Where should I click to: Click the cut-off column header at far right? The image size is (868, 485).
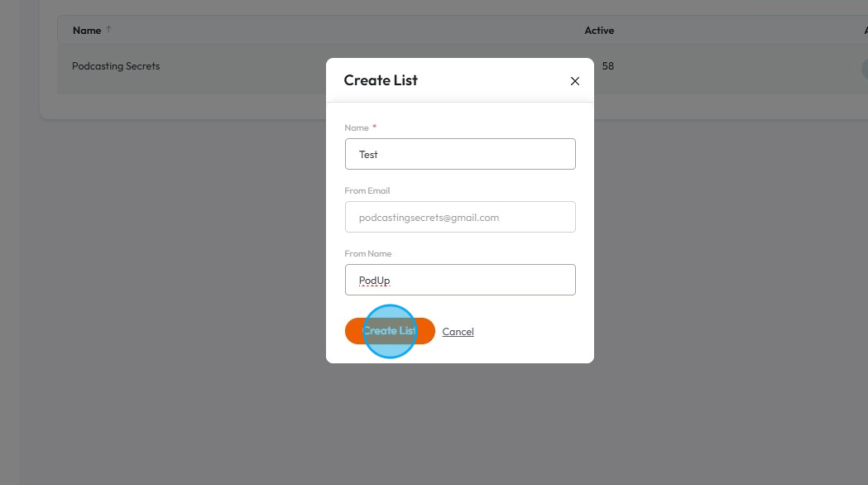865,31
